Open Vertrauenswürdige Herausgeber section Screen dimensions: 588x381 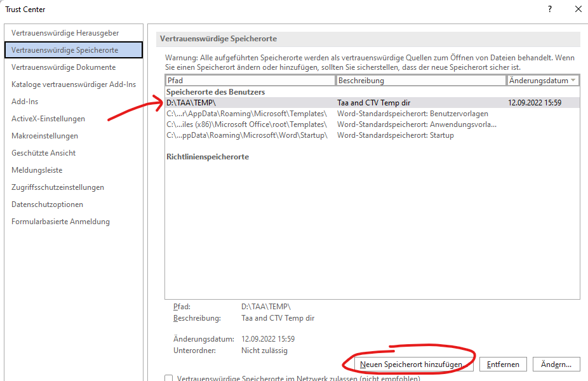65,32
